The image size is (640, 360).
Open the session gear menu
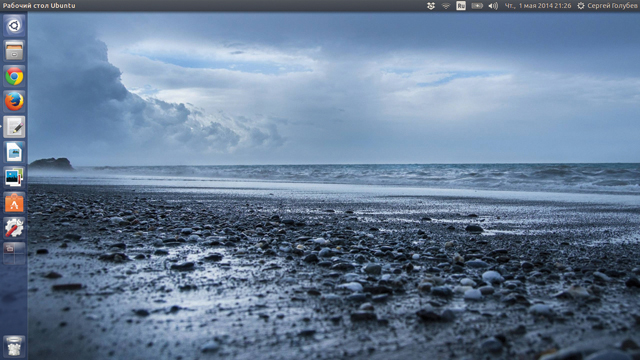(x=581, y=6)
